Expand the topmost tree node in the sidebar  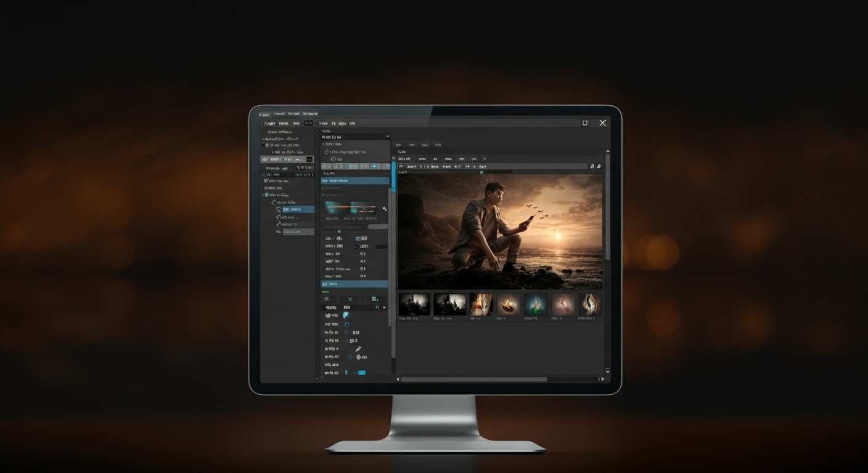262,139
